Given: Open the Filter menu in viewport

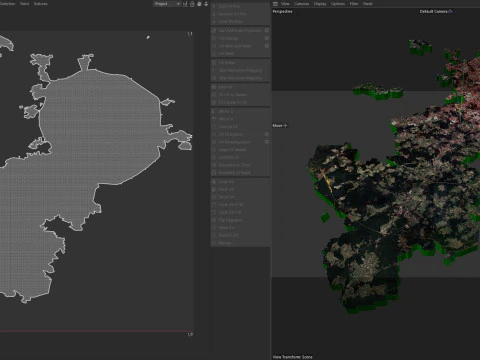Looking at the screenshot, I should pyautogui.click(x=354, y=4).
